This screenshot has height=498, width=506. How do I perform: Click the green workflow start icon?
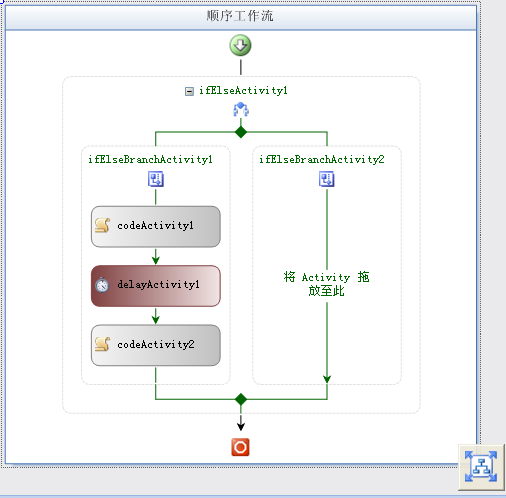(x=240, y=46)
